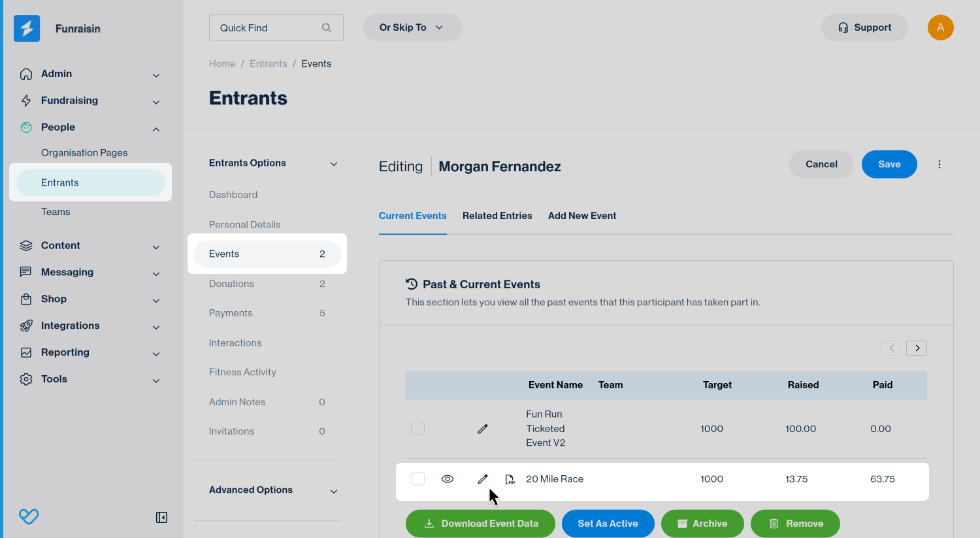Tick the checkbox for Fun Run Ticketed Event
The height and width of the screenshot is (538, 980).
click(x=417, y=429)
